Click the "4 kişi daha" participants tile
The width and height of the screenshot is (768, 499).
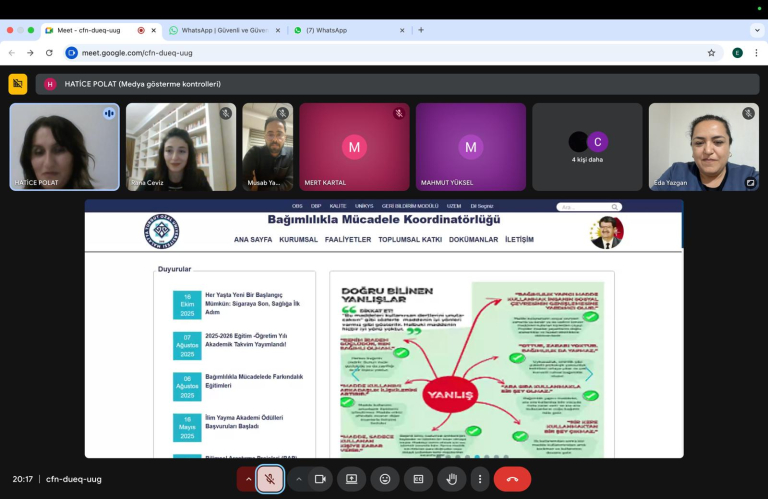586,147
